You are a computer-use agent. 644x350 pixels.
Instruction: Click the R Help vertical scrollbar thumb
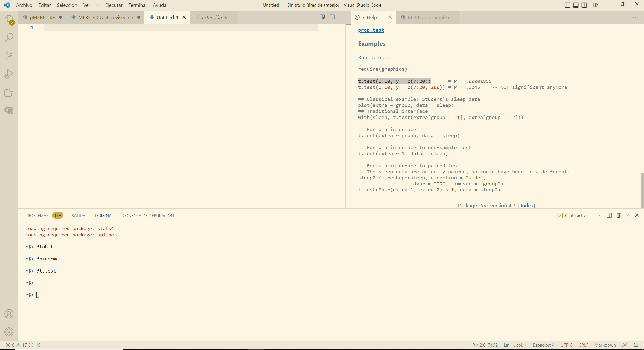(642, 191)
